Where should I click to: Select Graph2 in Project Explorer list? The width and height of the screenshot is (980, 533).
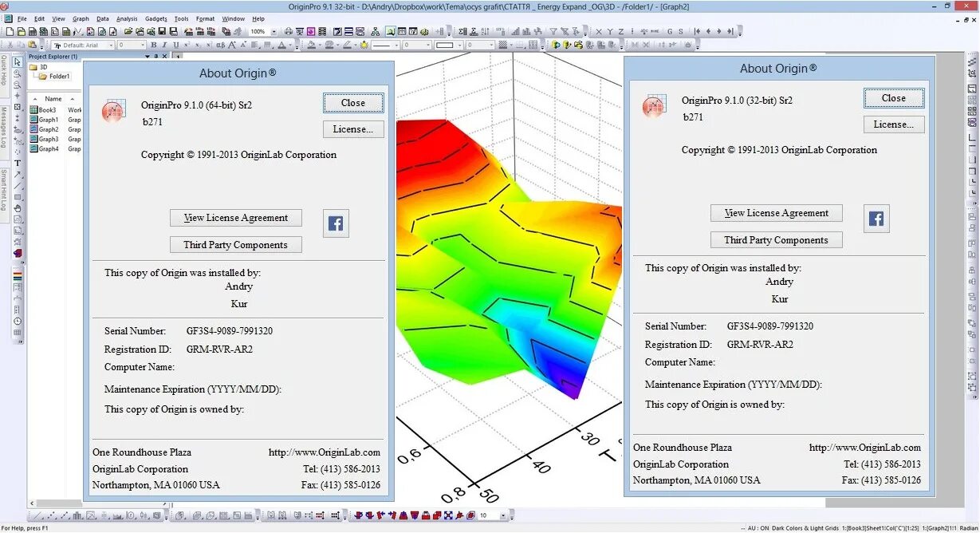click(44, 129)
